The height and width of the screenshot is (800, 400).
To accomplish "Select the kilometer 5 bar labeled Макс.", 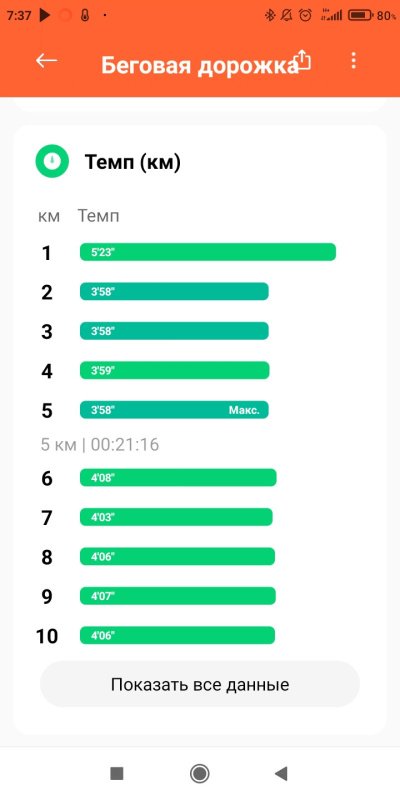I will (174, 410).
